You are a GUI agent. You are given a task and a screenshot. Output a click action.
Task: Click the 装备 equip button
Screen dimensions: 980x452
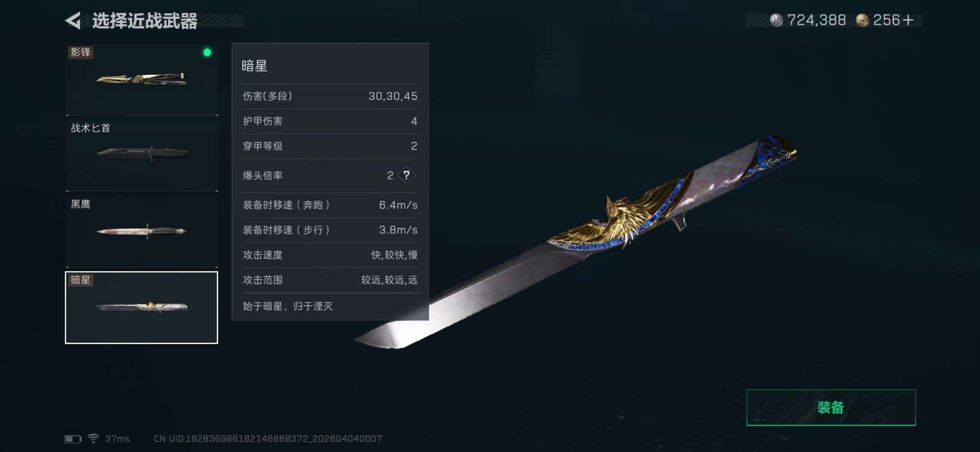tap(831, 408)
